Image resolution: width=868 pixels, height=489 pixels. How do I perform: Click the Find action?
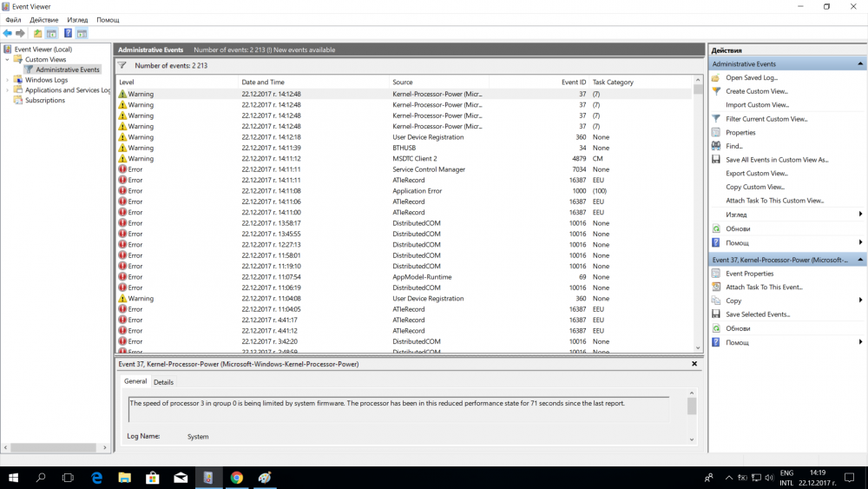click(734, 146)
